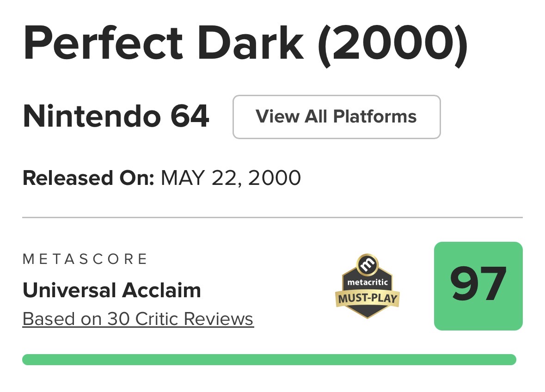The height and width of the screenshot is (392, 545).
Task: Select the Nintendo 64 platform heading
Action: (116, 117)
